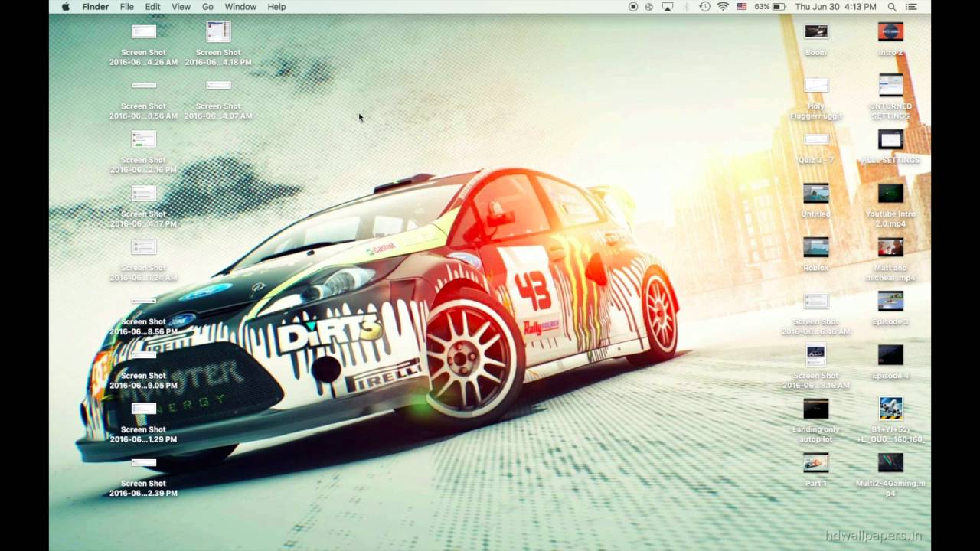Screen dimensions: 980x551
Task: Open Notification Center icon
Action: (911, 7)
